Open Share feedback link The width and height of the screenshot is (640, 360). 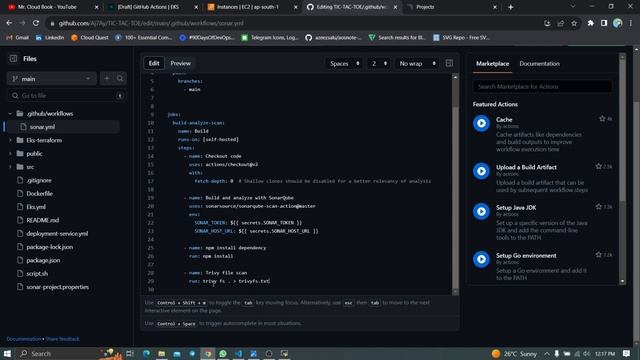tap(62, 339)
